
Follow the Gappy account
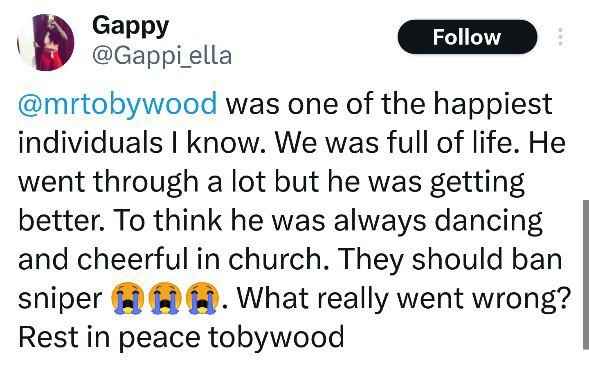[467, 37]
